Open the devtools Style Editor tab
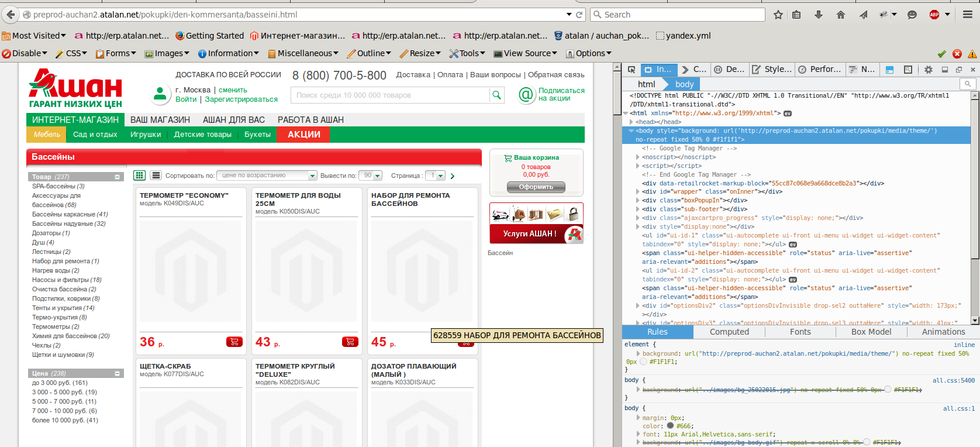 point(772,69)
